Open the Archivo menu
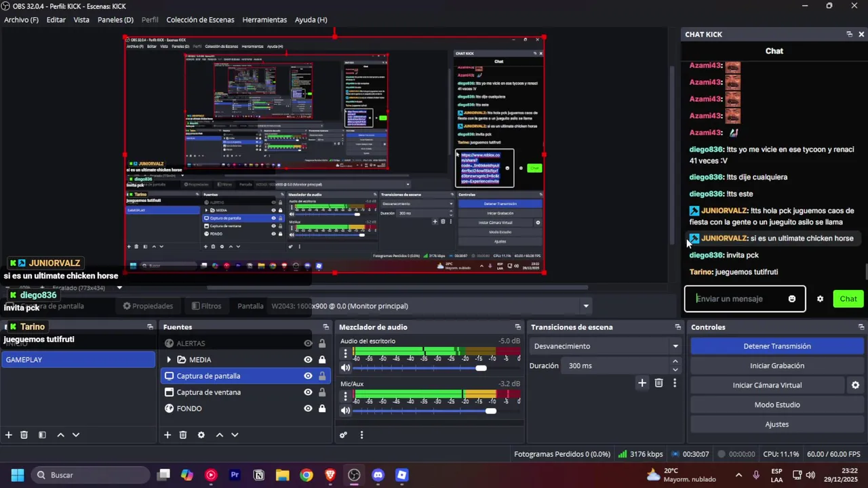Viewport: 868px width, 488px height. point(21,20)
